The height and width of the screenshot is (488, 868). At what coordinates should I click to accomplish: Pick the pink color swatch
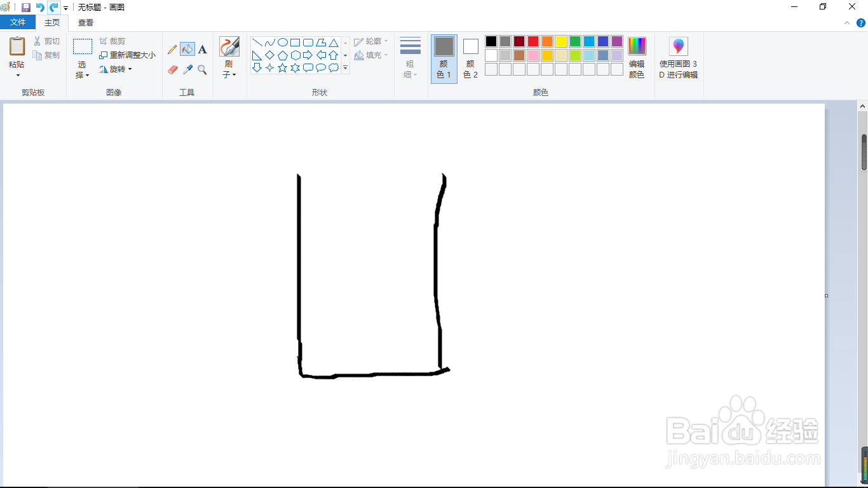(x=533, y=55)
